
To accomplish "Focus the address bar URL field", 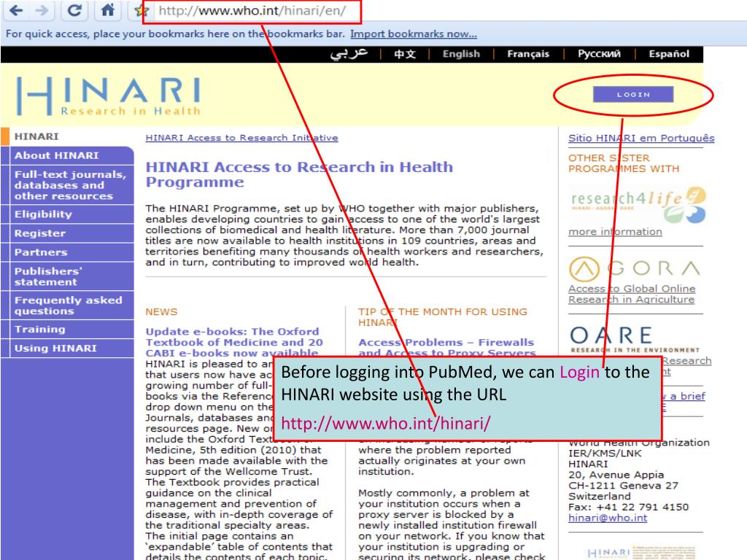I will click(252, 11).
